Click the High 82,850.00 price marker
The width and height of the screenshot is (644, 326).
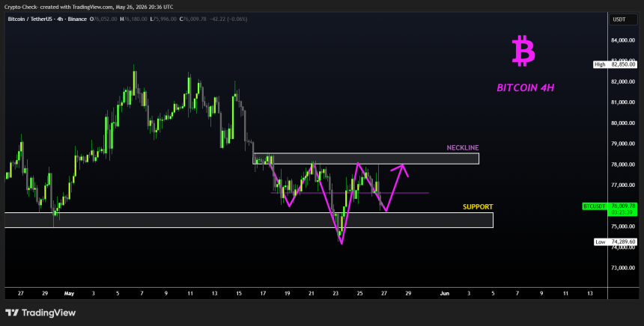(x=615, y=64)
